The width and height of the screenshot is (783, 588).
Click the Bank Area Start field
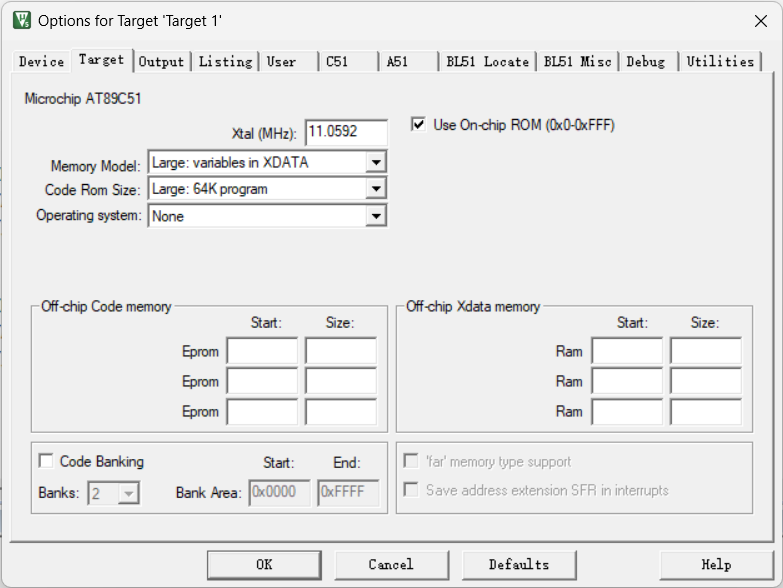[280, 493]
